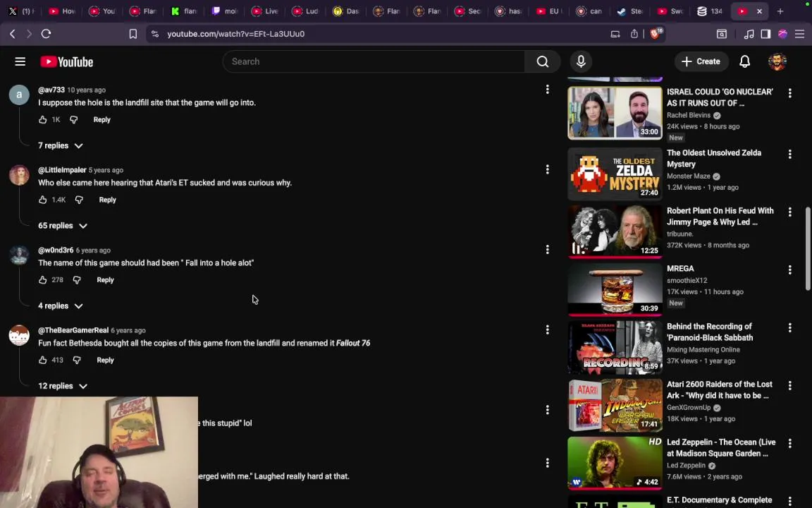The width and height of the screenshot is (812, 508).
Task: Reply to @av733 comment
Action: 102,120
